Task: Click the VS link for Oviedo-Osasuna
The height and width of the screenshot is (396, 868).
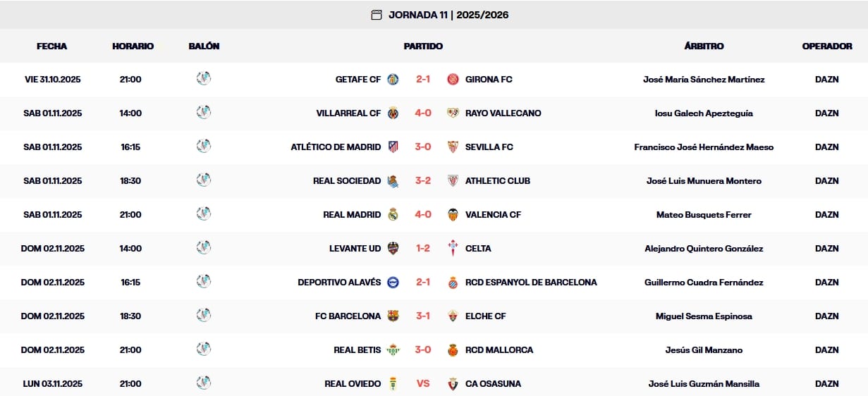Action: pos(423,384)
